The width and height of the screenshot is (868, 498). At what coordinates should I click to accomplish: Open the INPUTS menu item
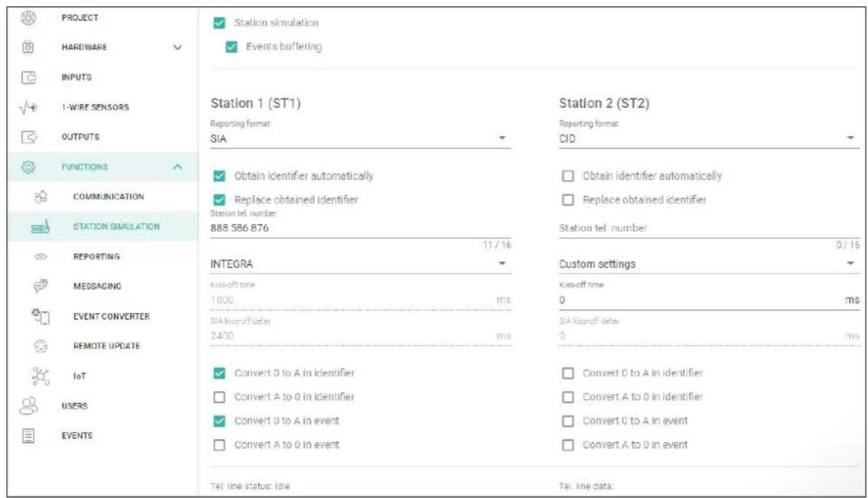coord(76,78)
